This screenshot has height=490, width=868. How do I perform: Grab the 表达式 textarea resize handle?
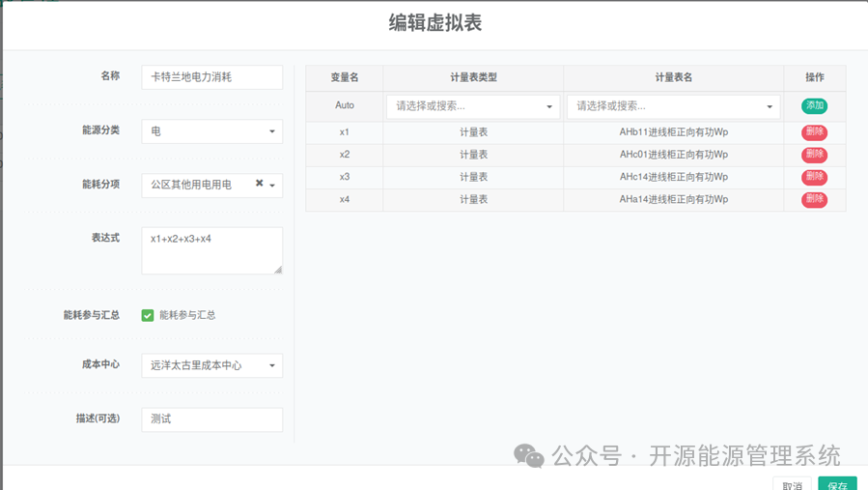(278, 270)
